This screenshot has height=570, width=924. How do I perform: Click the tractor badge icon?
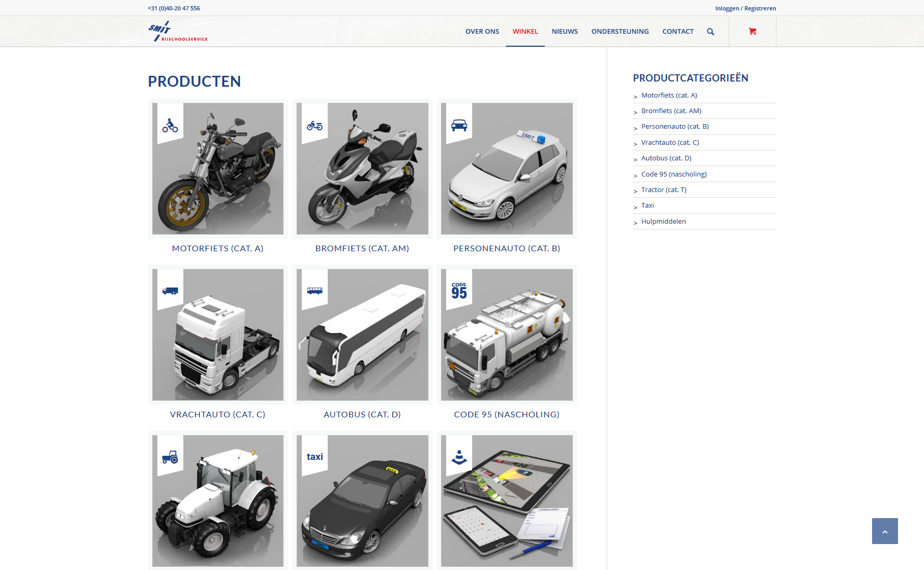click(x=170, y=457)
